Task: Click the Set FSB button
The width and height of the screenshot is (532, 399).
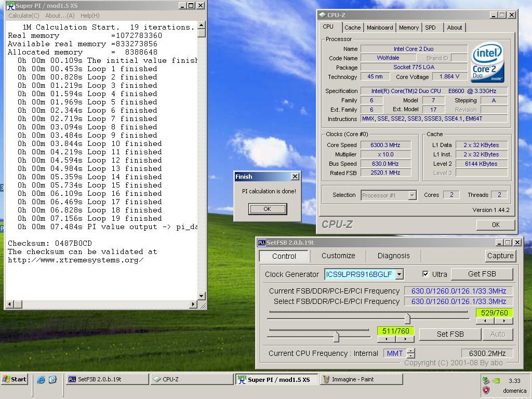Action: point(450,334)
